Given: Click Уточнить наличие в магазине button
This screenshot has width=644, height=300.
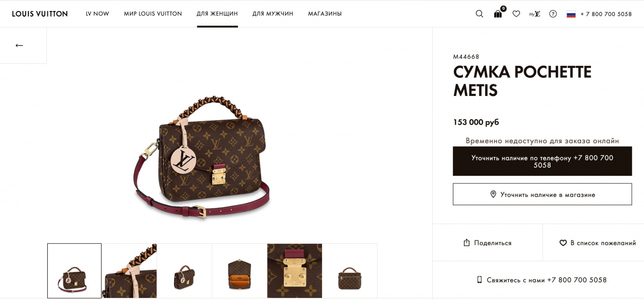Looking at the screenshot, I should coord(542,194).
